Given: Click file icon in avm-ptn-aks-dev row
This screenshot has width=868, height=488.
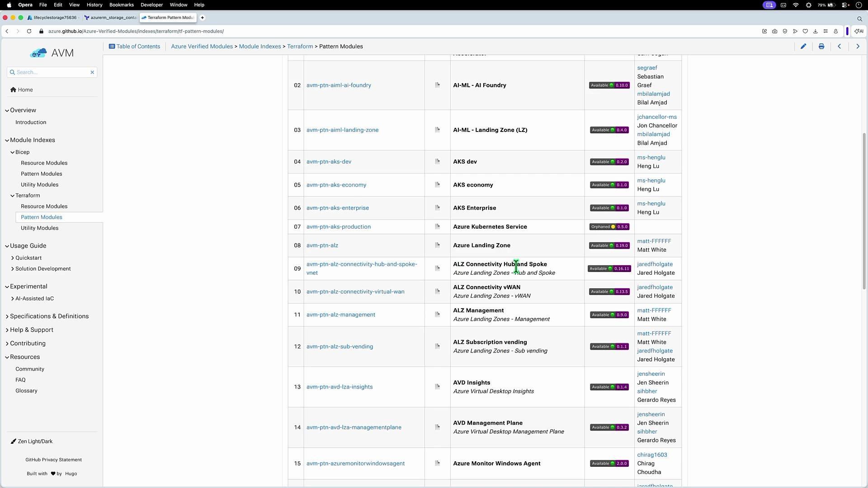Looking at the screenshot, I should (437, 161).
